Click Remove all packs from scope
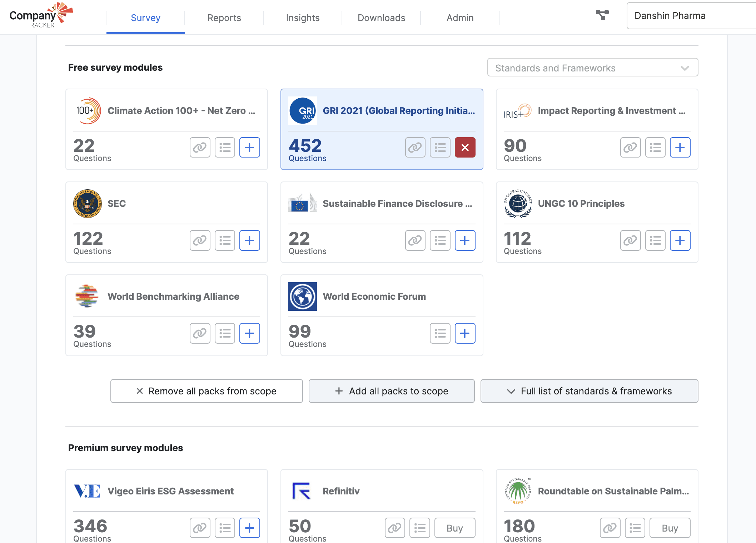The width and height of the screenshot is (756, 543). point(207,391)
